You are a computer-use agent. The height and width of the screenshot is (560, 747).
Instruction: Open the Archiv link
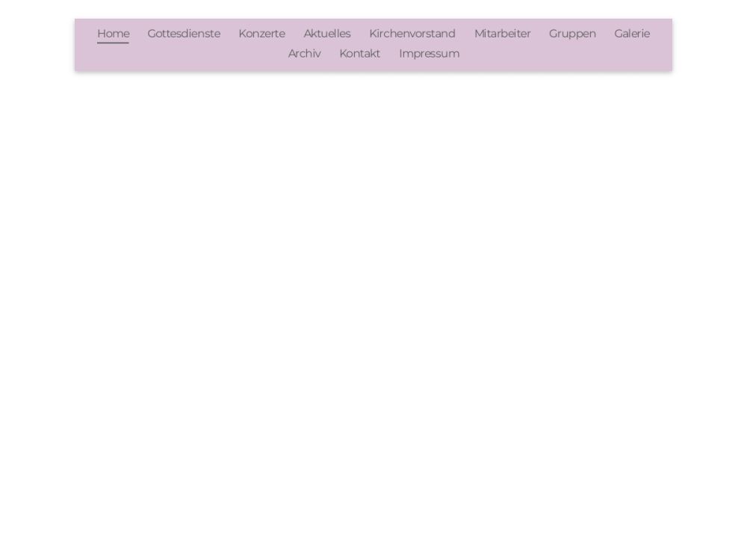304,54
